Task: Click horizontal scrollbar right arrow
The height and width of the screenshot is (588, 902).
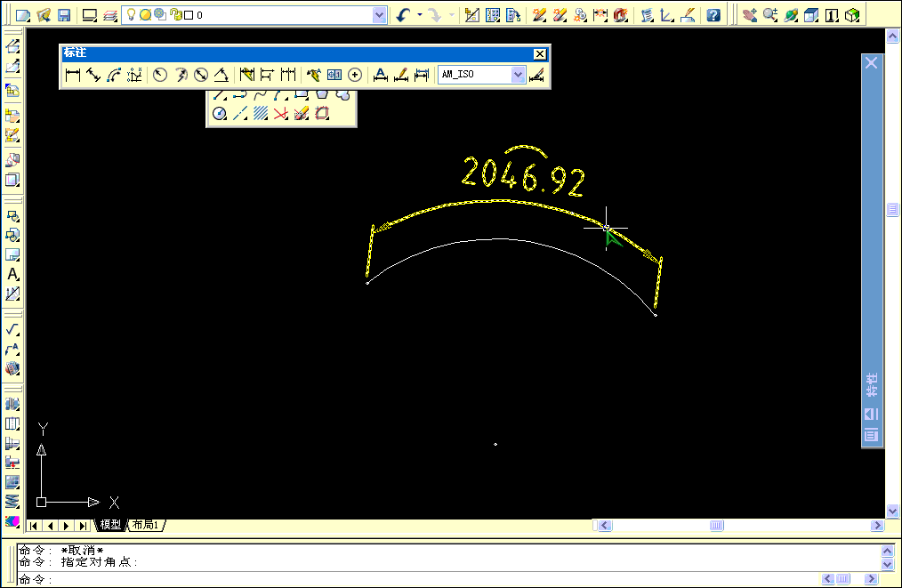Action: click(877, 526)
